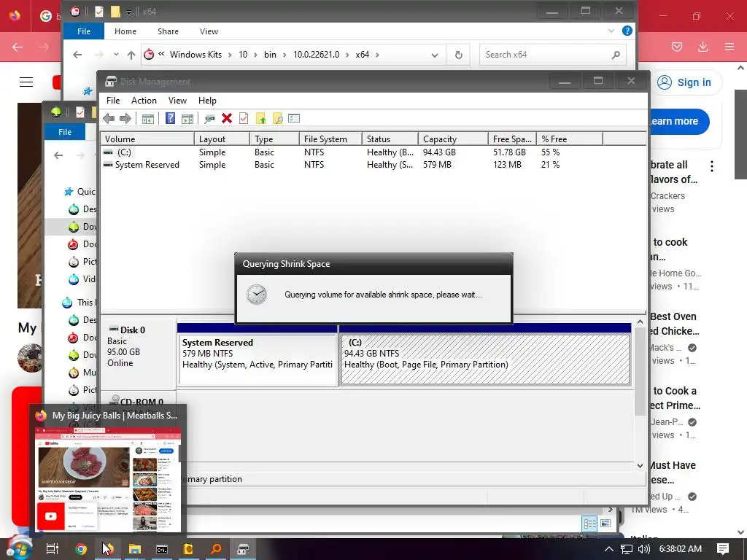Open Google Chrome from the taskbar
Image resolution: width=747 pixels, height=560 pixels.
coord(81,549)
